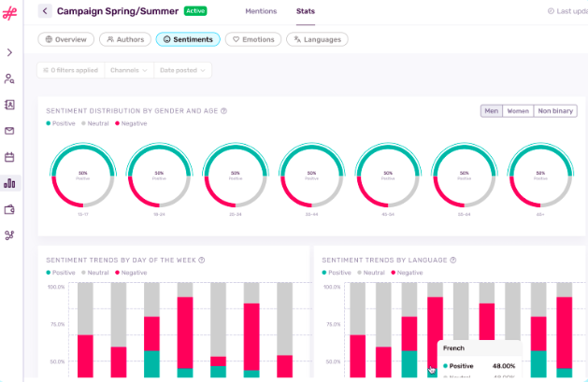
Task: Open the calendar sidebar icon
Action: (9, 157)
